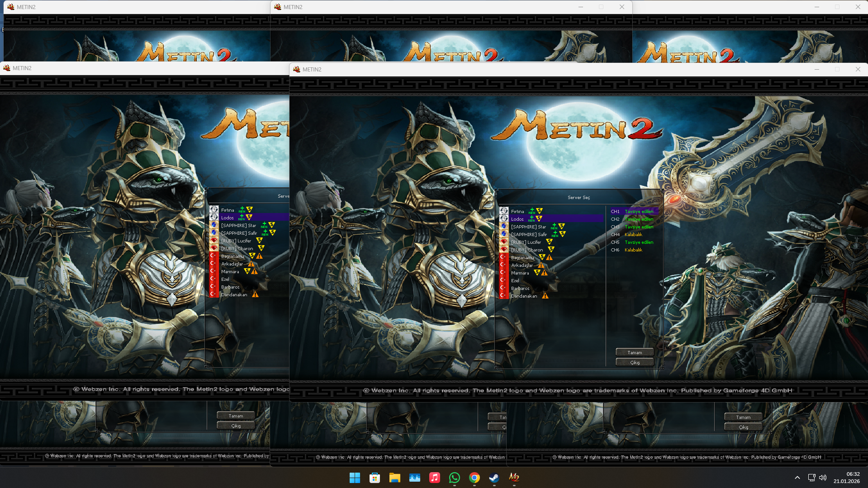Click Çıkış in the front Server Seç dialog
The width and height of the screenshot is (868, 488).
point(635,362)
